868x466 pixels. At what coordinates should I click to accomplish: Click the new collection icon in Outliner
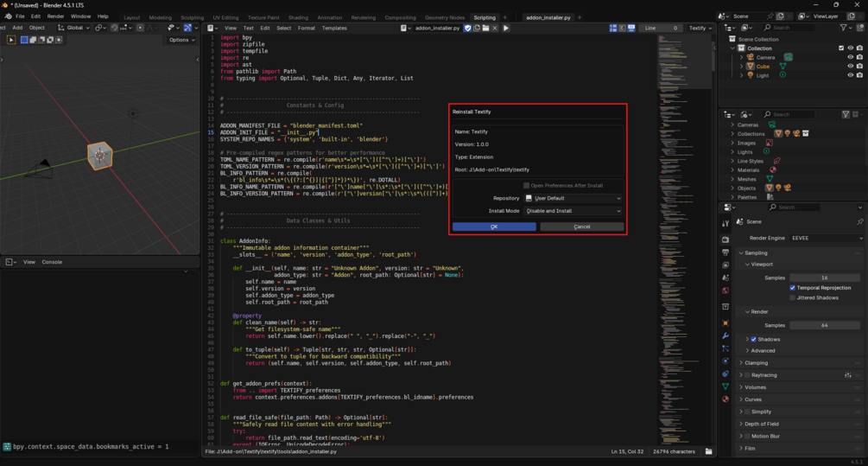click(x=859, y=28)
